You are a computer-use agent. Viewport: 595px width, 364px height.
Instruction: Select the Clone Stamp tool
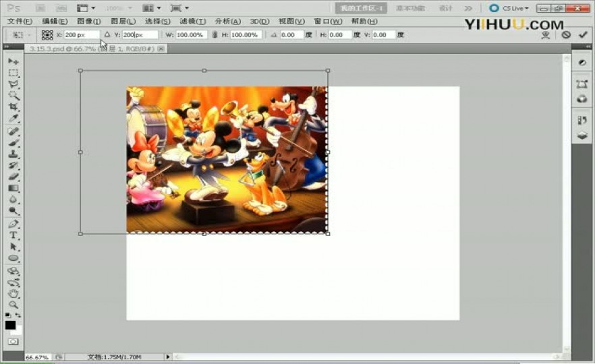13,154
